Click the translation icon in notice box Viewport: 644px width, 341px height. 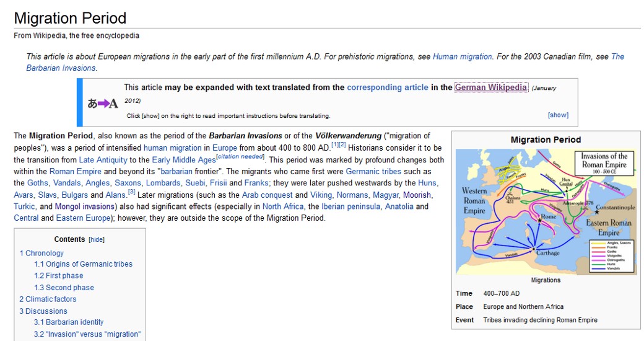pos(103,103)
